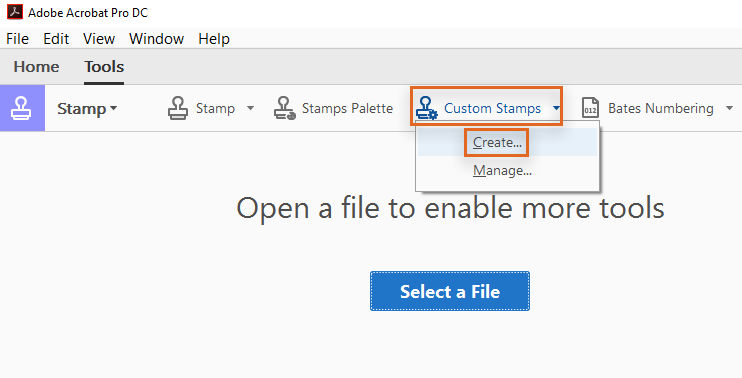Image resolution: width=742 pixels, height=378 pixels.
Task: Expand the Stamp title dropdown arrow
Action: tap(114, 108)
